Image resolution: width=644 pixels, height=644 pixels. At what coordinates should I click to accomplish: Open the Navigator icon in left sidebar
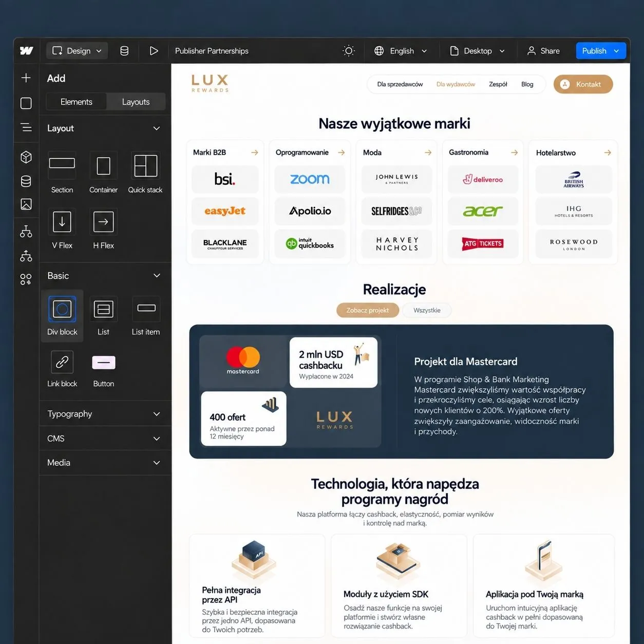point(26,127)
